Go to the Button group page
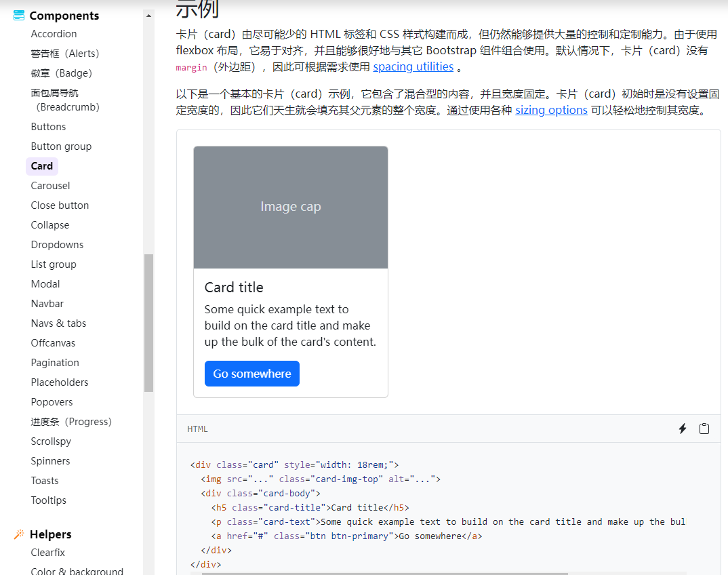728x575 pixels. point(61,146)
